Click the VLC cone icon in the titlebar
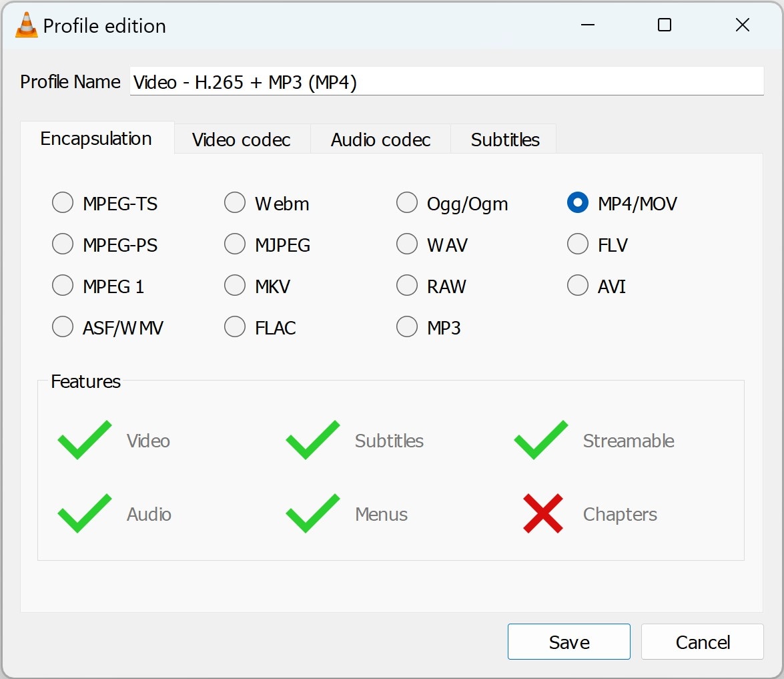This screenshot has height=679, width=784. [x=25, y=24]
